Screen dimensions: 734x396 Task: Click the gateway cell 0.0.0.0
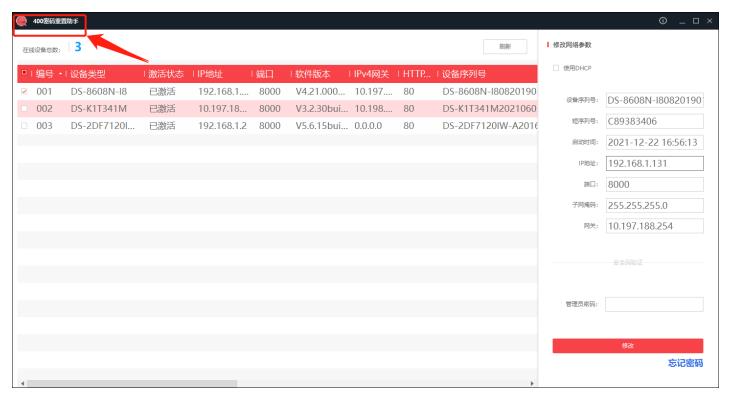click(368, 125)
